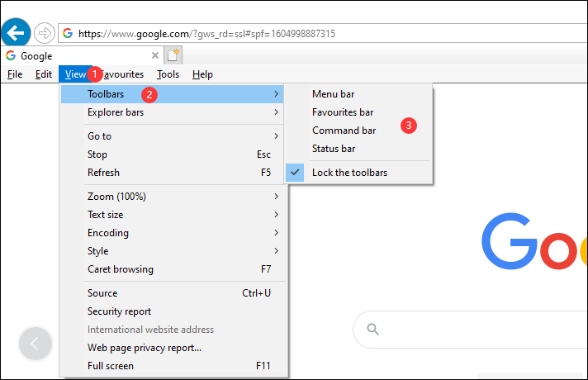
Task: Toggle the Command bar option
Action: (358, 131)
